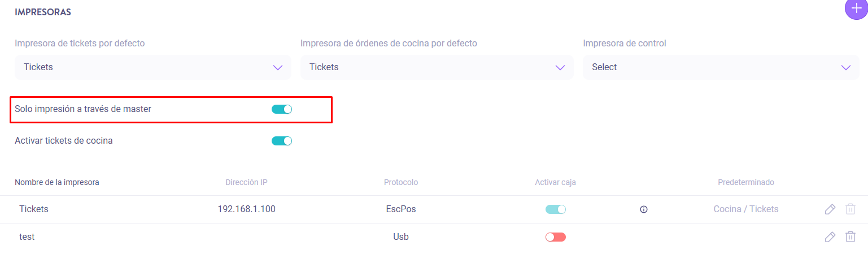Click the Nombre de la impresora header
This screenshot has height=271, width=868.
coord(57,182)
